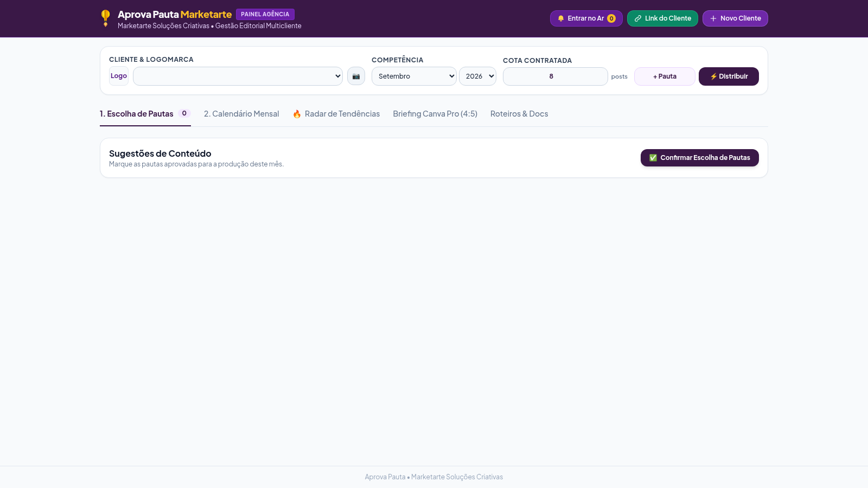Select the Escolha de Pautas tab
The width and height of the screenshot is (868, 488).
145,114
